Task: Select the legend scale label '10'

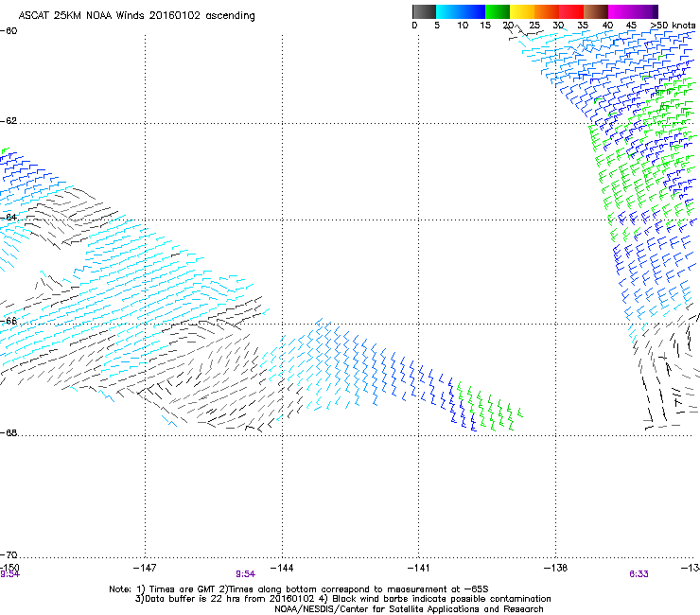Action: point(463,25)
